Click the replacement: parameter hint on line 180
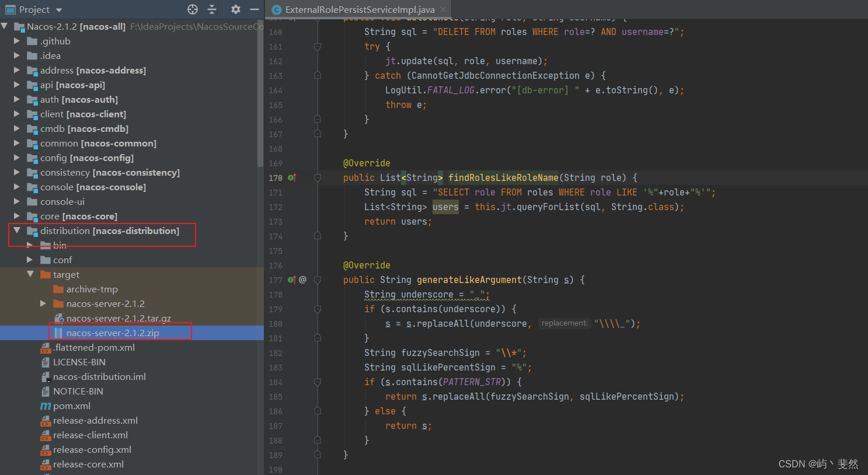This screenshot has height=475, width=868. [x=564, y=323]
